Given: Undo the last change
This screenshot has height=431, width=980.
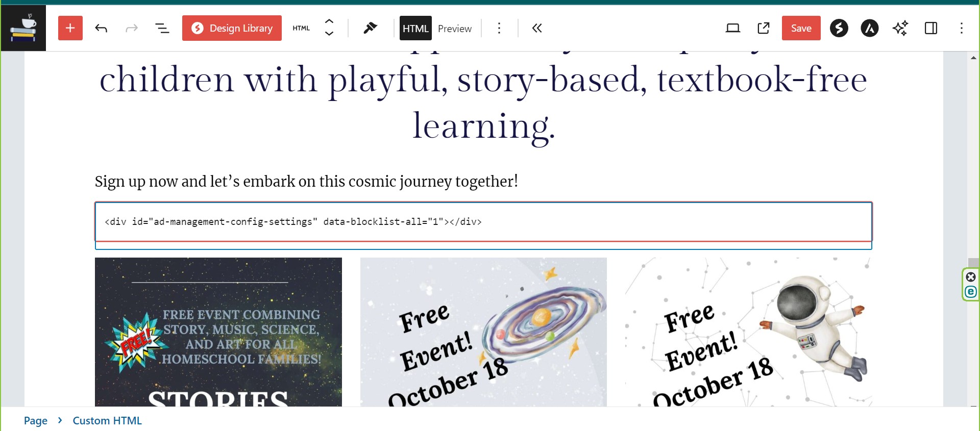Looking at the screenshot, I should (x=101, y=28).
